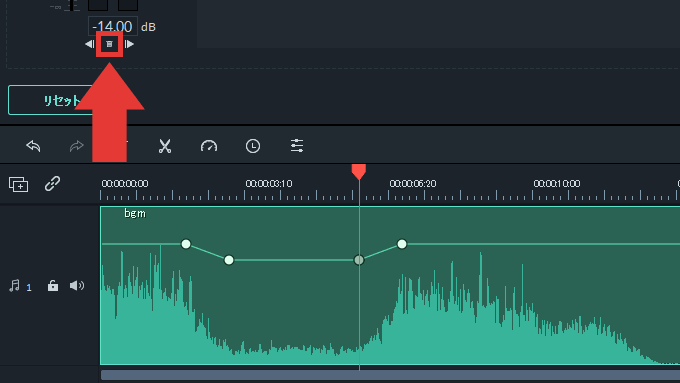Click the horizontal timeline scrollbar
Screen dimensions: 680x383
pos(390,375)
